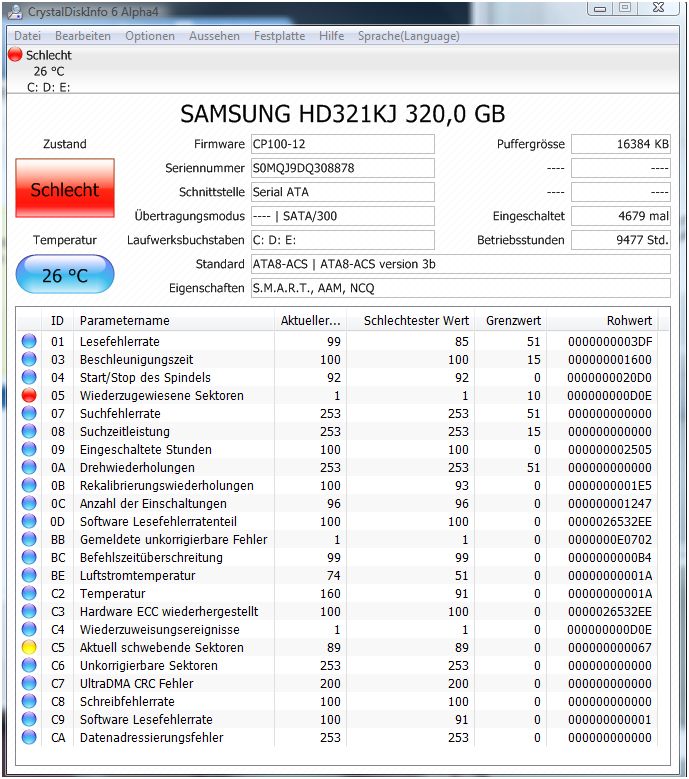Click the Schlechtester Wert column header
This screenshot has width=689, height=779.
point(410,321)
